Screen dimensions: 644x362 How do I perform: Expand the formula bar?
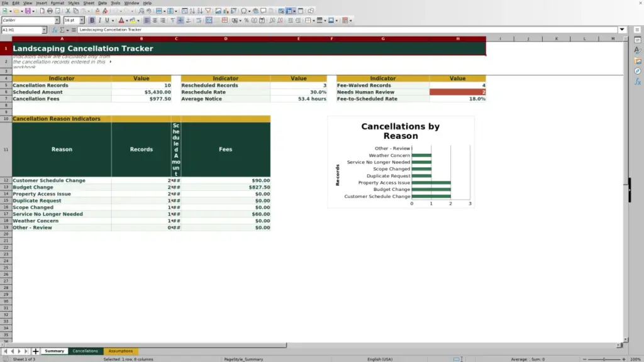coord(622,30)
